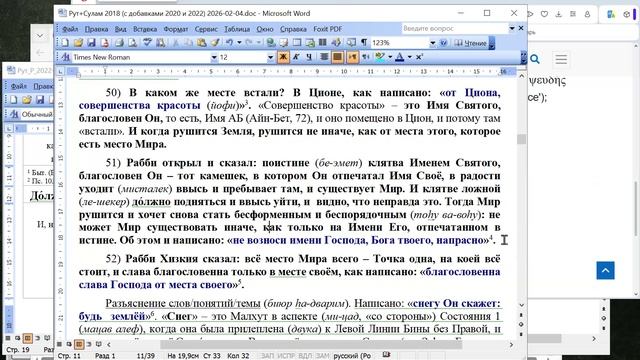The image size is (640, 360).
Task: Toggle right-to-left paragraph direction
Action: click(365, 57)
